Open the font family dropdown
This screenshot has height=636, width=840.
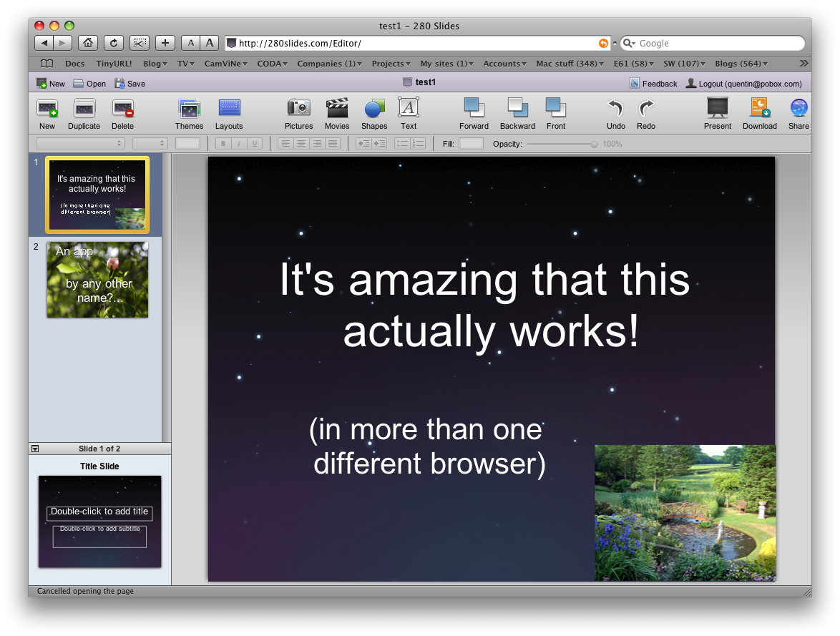coord(80,144)
